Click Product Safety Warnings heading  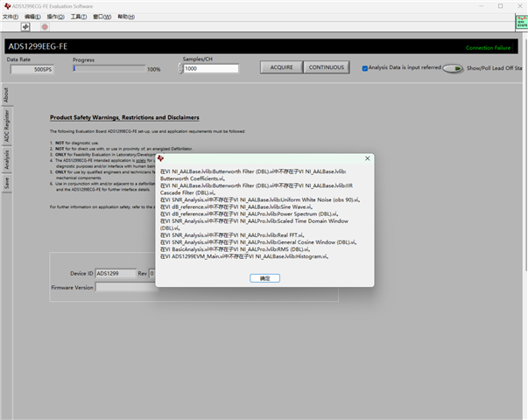click(x=124, y=117)
